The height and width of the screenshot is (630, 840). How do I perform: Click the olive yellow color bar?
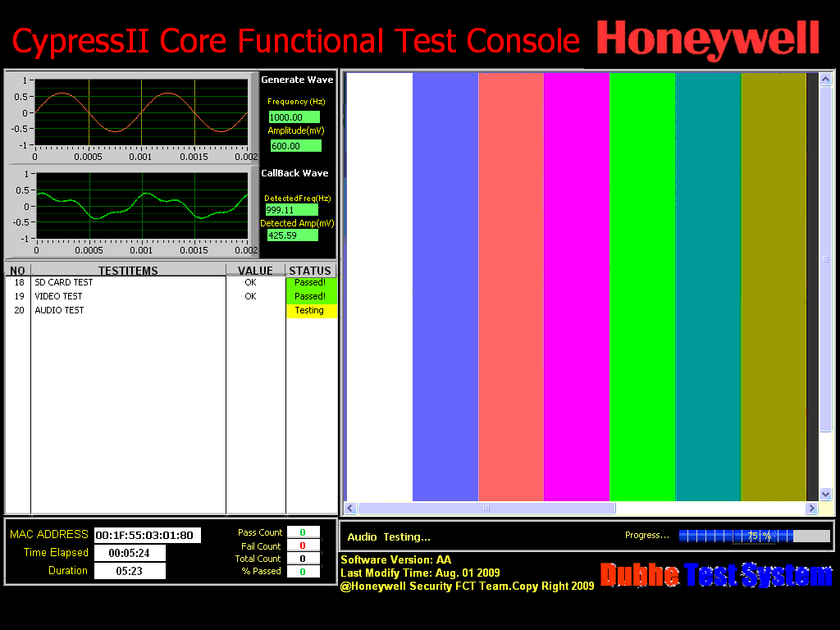[774, 286]
